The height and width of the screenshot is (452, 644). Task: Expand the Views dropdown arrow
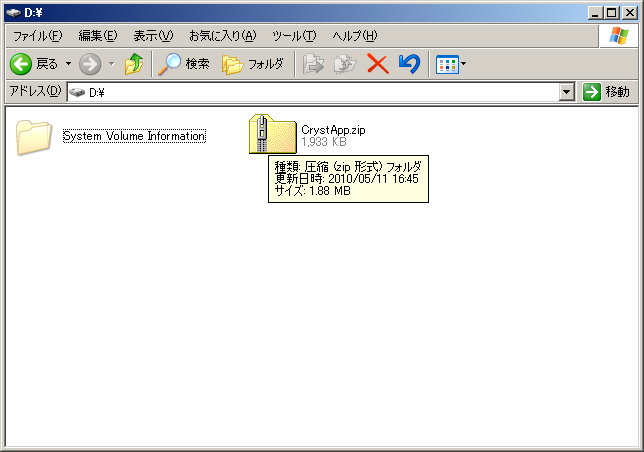[464, 64]
